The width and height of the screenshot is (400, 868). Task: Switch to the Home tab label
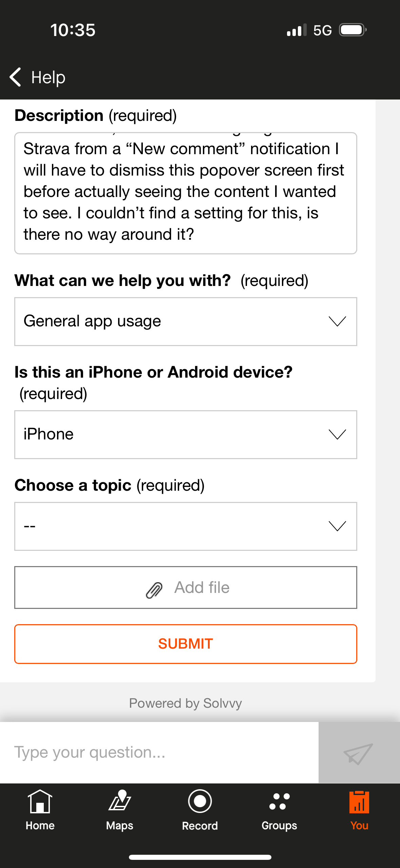40,826
